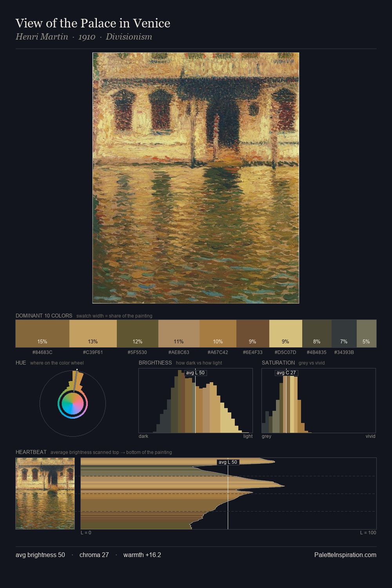
Task: Click the hex code #A67C42 label
Action: pos(218,352)
